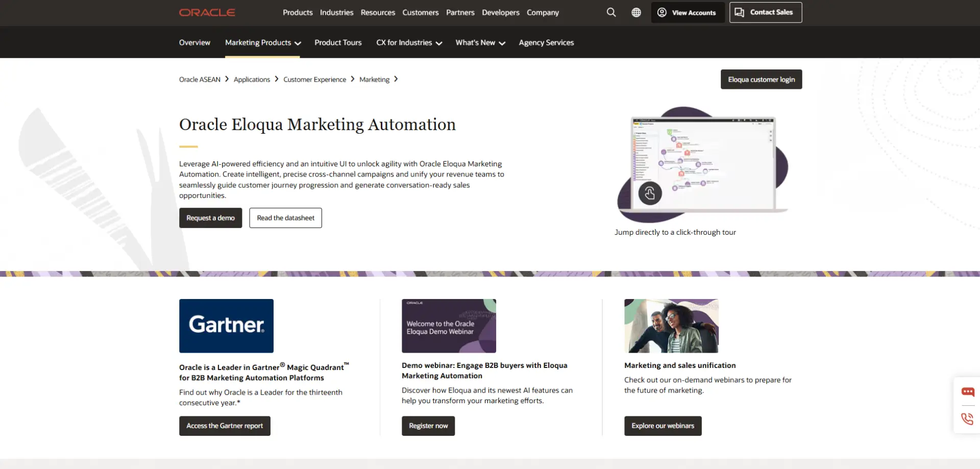This screenshot has height=469, width=980.
Task: Open Resources menu
Action: pos(378,12)
